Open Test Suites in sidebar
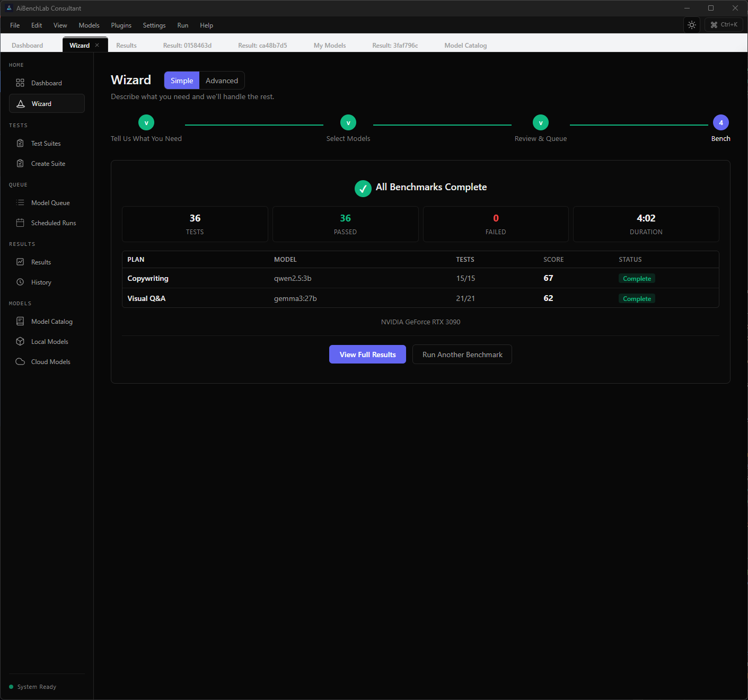 point(47,144)
